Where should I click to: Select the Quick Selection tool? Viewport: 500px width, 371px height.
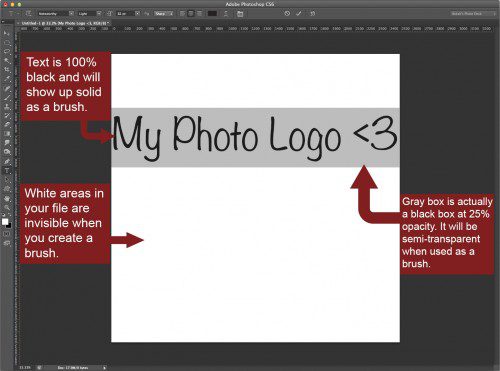coord(6,61)
